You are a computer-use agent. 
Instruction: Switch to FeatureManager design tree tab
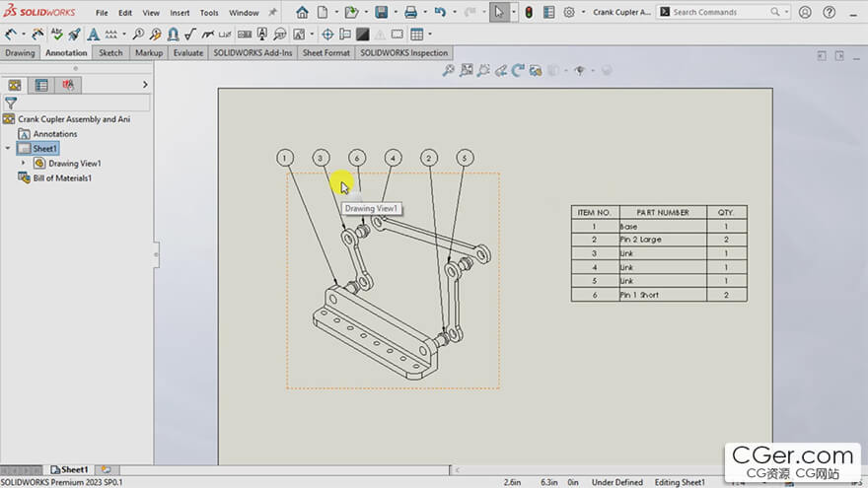pos(15,85)
